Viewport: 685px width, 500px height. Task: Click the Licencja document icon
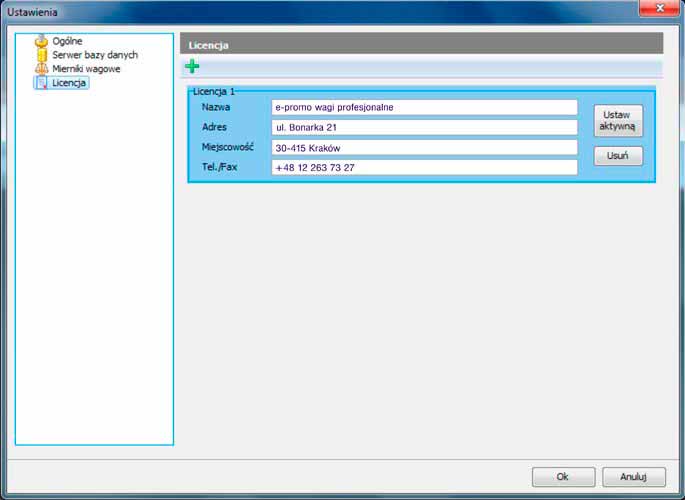pos(42,83)
